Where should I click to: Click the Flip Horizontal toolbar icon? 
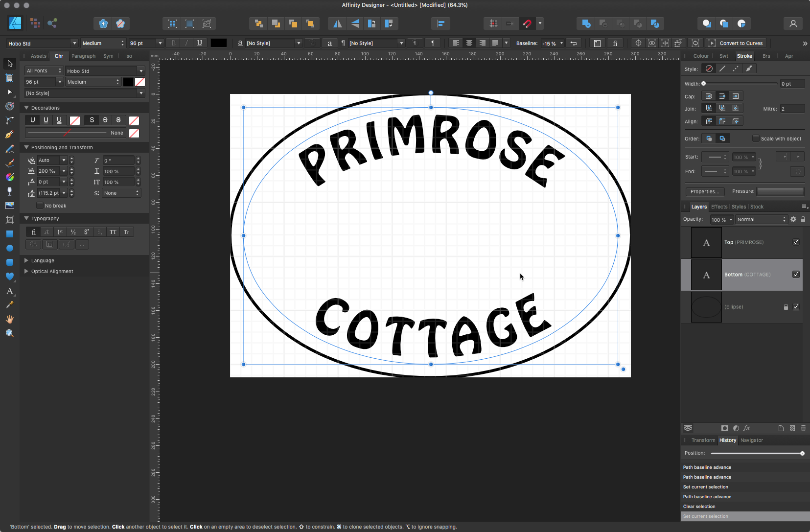[338, 23]
